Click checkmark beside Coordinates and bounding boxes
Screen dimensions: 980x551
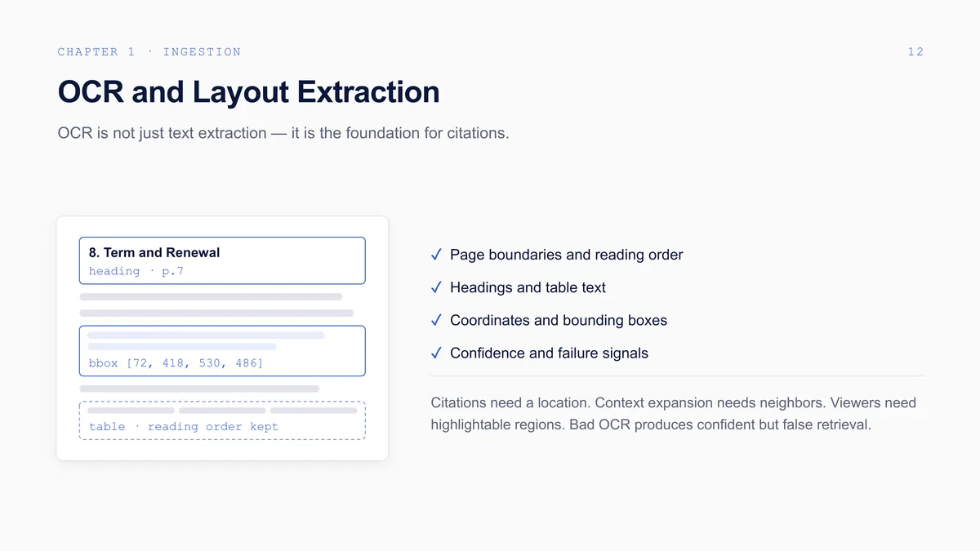click(x=436, y=320)
